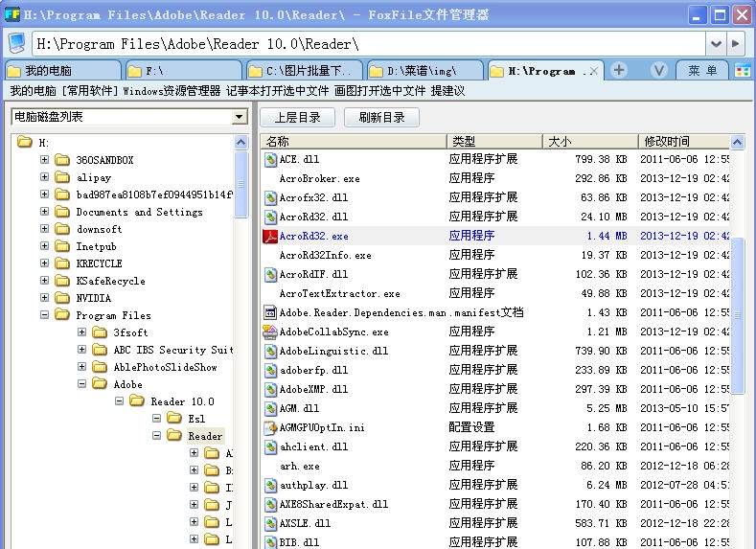
Task: Switch to the C:\图片批量下 tab
Action: pyautogui.click(x=305, y=71)
